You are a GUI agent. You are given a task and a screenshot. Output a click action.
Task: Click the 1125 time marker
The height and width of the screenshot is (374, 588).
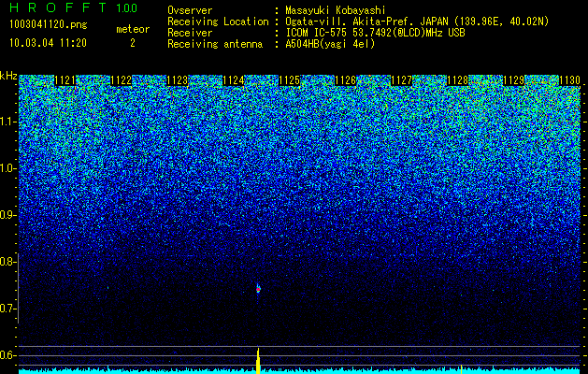pos(289,80)
